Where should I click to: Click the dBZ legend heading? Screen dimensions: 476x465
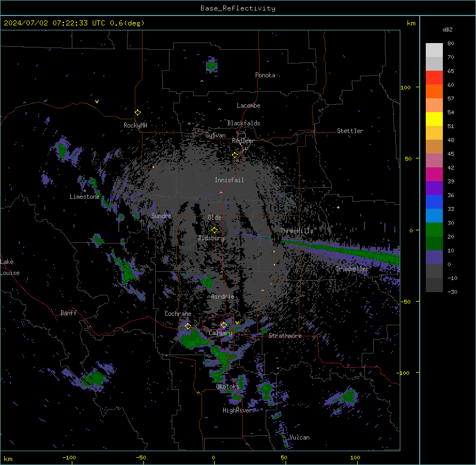click(x=447, y=29)
